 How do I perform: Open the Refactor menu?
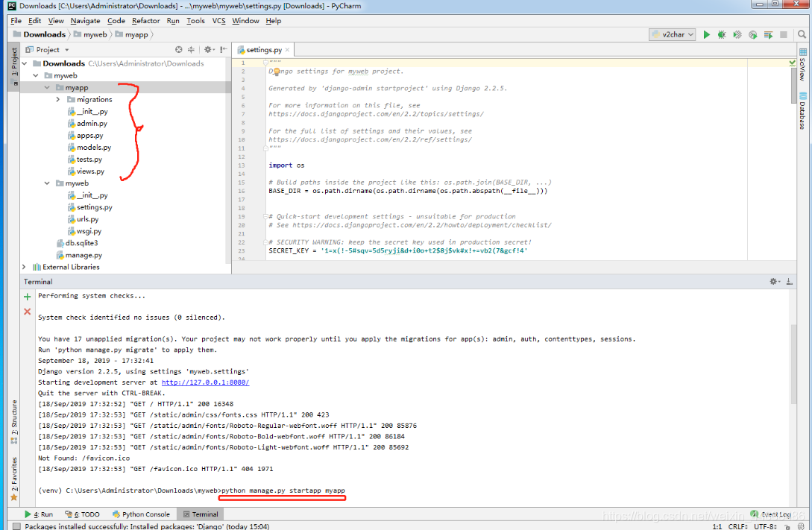145,21
